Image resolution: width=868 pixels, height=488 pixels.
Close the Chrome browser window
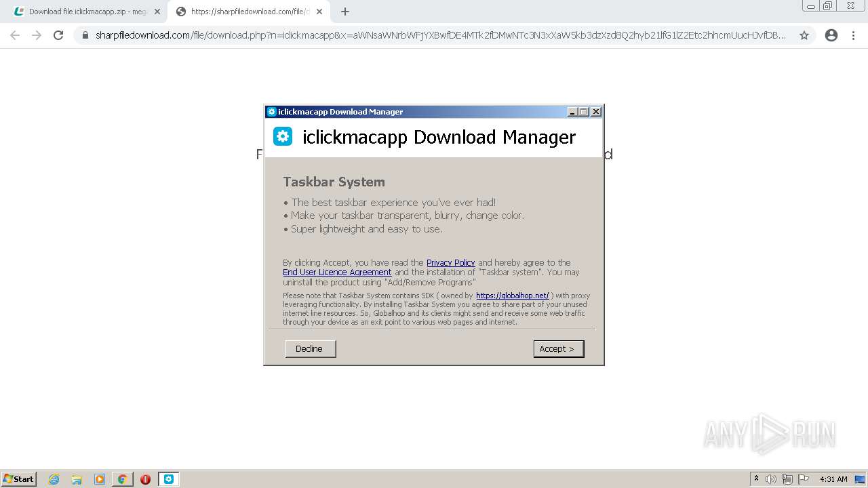(850, 5)
